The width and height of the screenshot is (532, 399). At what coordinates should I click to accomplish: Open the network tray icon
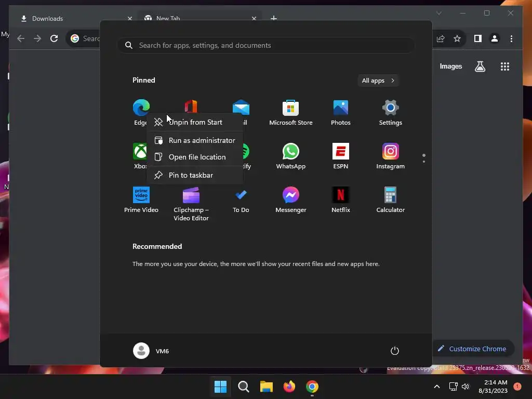point(453,387)
